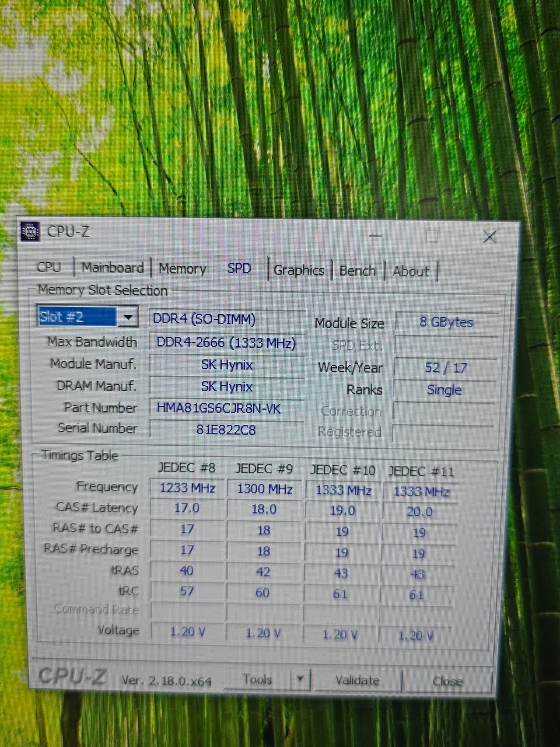
Task: Click the 52 / 17 week/year value
Action: pyautogui.click(x=446, y=368)
